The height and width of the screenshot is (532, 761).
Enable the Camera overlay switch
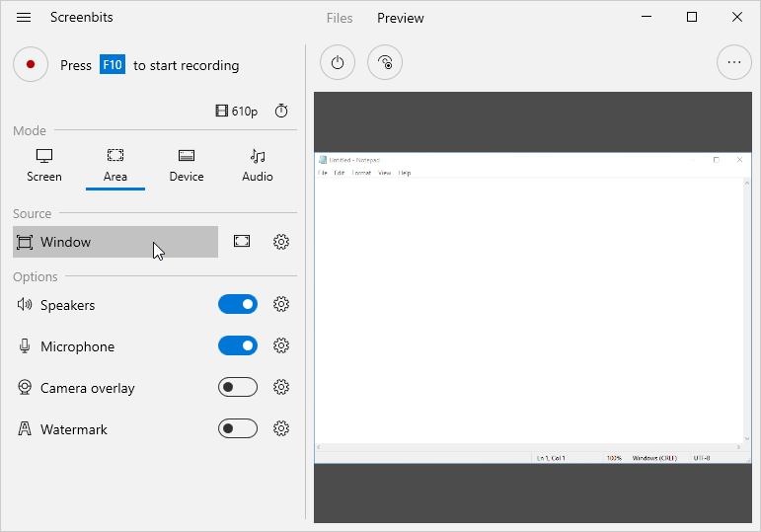[238, 387]
